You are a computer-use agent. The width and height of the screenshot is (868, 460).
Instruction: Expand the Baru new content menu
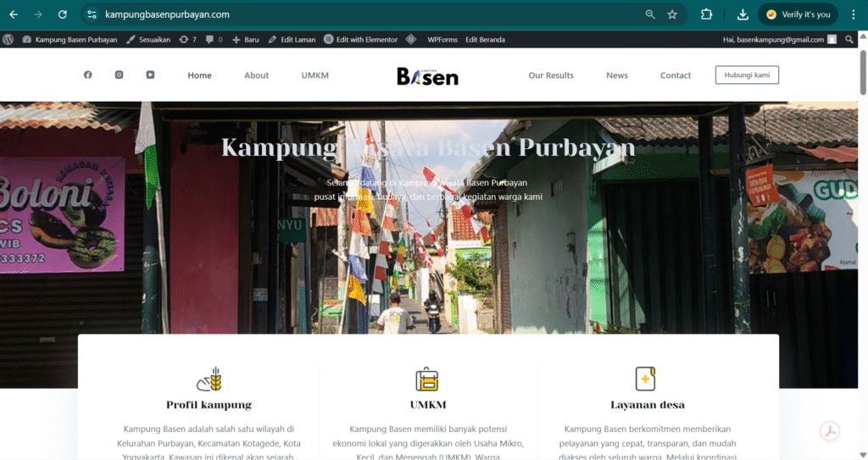click(x=246, y=39)
